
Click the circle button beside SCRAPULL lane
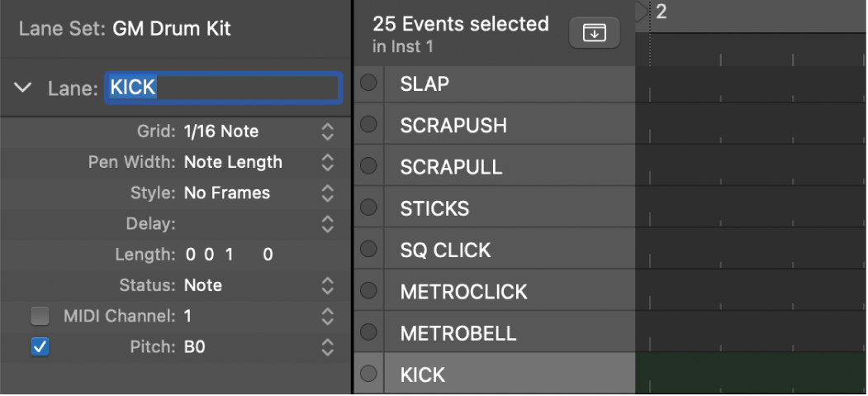[x=368, y=166]
